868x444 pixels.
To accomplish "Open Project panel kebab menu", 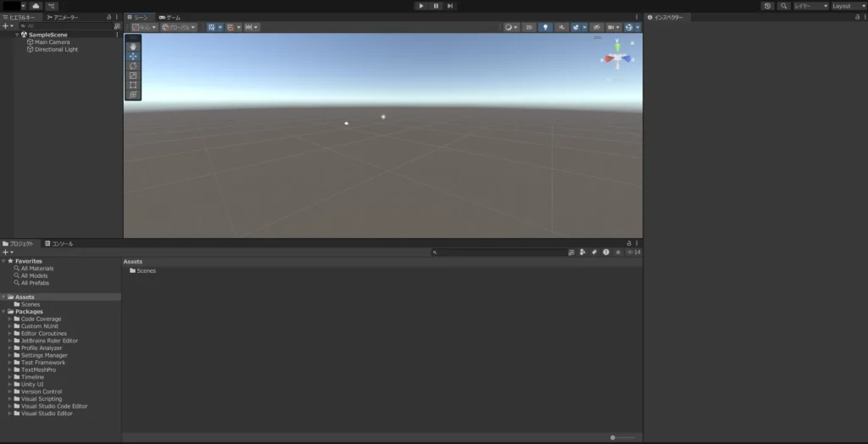I will pyautogui.click(x=637, y=243).
